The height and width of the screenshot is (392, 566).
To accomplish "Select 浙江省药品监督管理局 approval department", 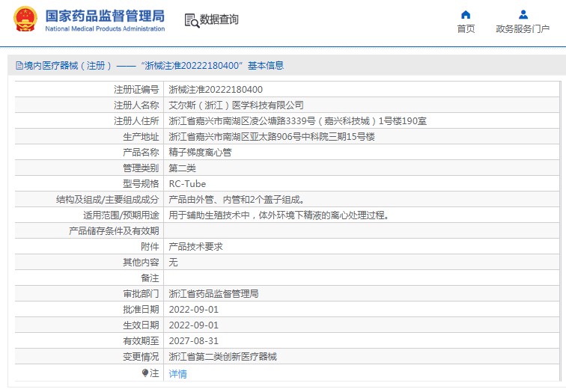I will click(x=213, y=294).
